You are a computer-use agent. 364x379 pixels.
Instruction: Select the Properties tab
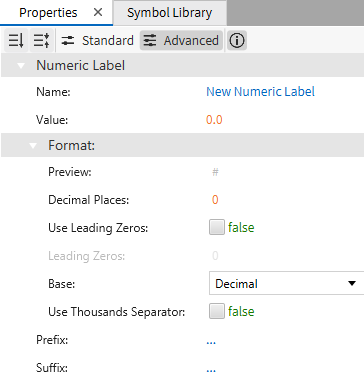click(48, 13)
